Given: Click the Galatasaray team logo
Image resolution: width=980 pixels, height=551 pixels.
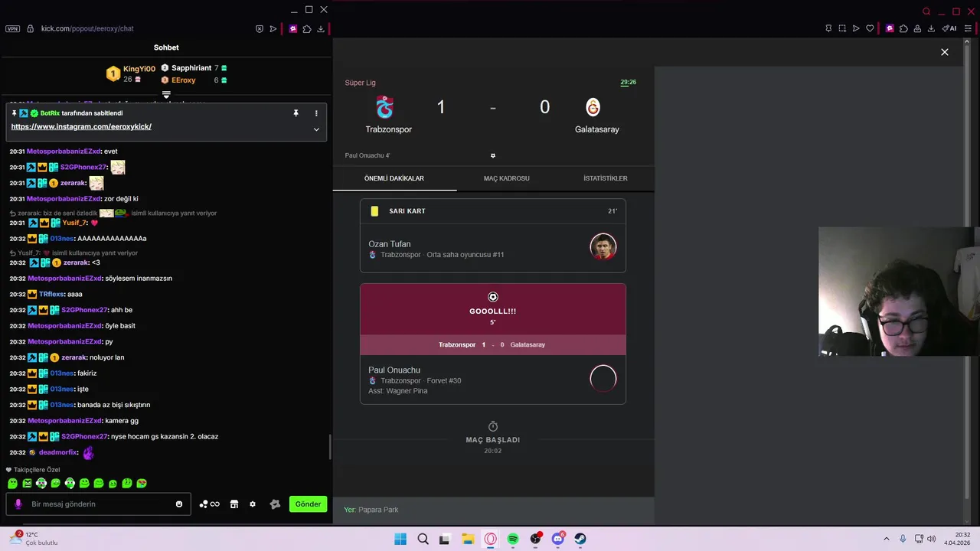Looking at the screenshot, I should click(593, 107).
